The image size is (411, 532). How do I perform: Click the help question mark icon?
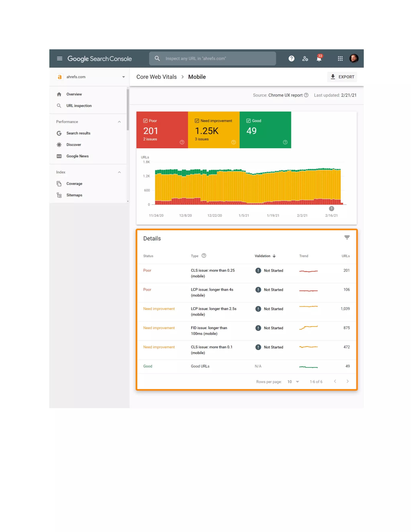pos(291,58)
